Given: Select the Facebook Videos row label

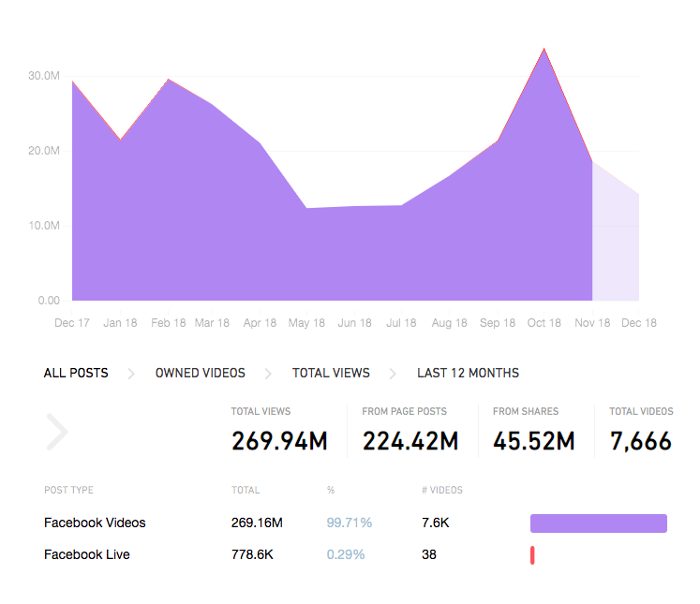Looking at the screenshot, I should pos(95,523).
